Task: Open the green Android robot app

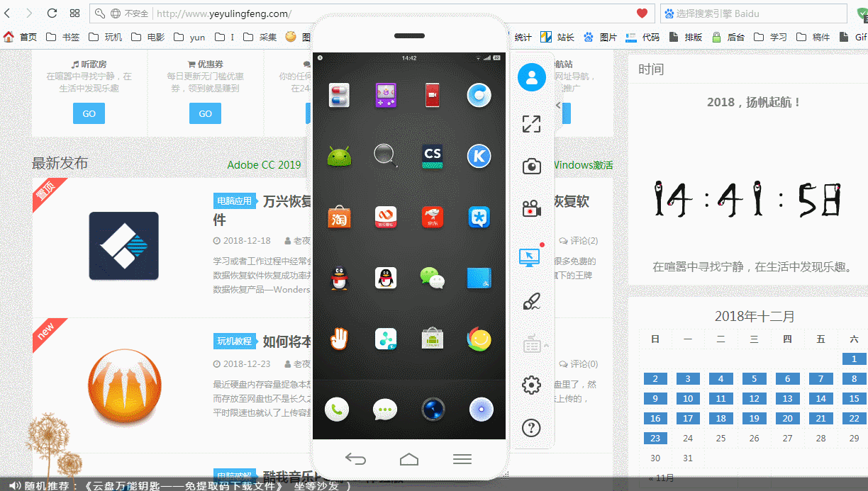Action: (339, 156)
